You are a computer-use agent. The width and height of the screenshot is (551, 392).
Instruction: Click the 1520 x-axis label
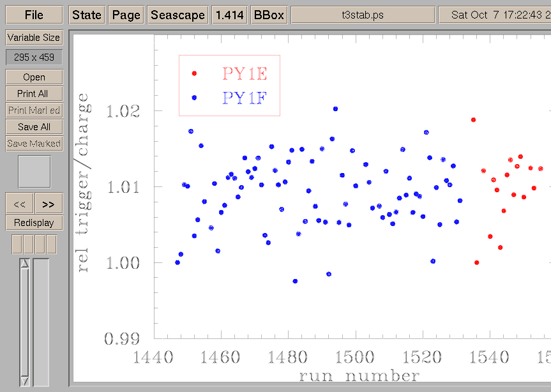click(x=421, y=358)
